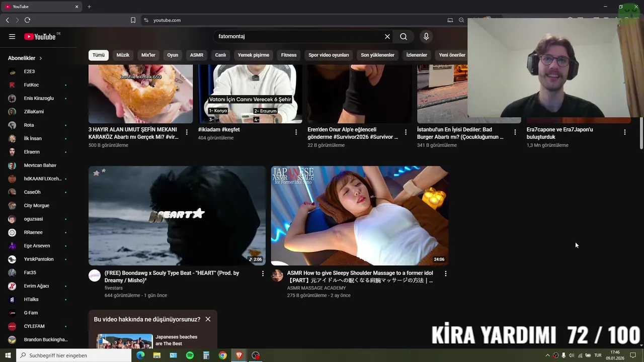Click the Windows taskbar search box
The height and width of the screenshot is (362, 644).
[73, 355]
